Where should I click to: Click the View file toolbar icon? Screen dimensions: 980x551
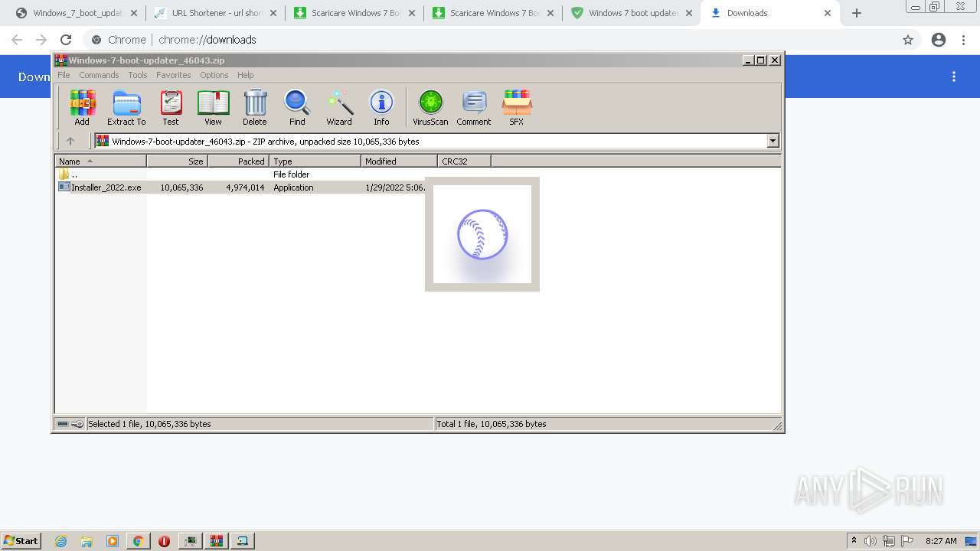213,107
